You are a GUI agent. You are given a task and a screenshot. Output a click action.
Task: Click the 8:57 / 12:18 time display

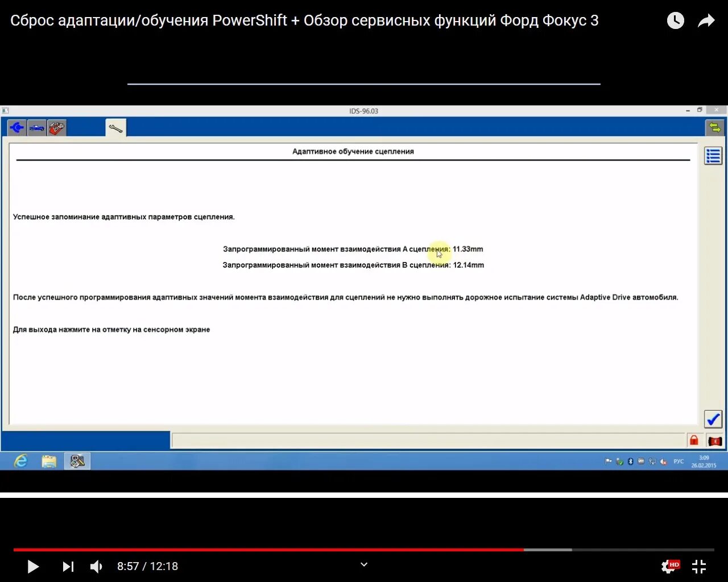coord(148,567)
